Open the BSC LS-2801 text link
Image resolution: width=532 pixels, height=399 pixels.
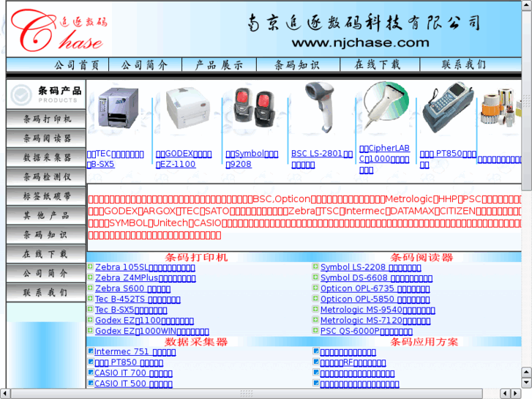click(322, 159)
